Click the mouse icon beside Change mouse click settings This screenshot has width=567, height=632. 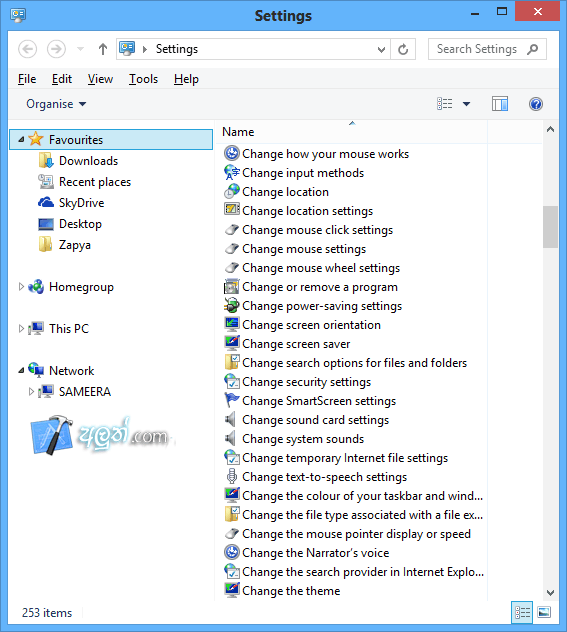[232, 230]
